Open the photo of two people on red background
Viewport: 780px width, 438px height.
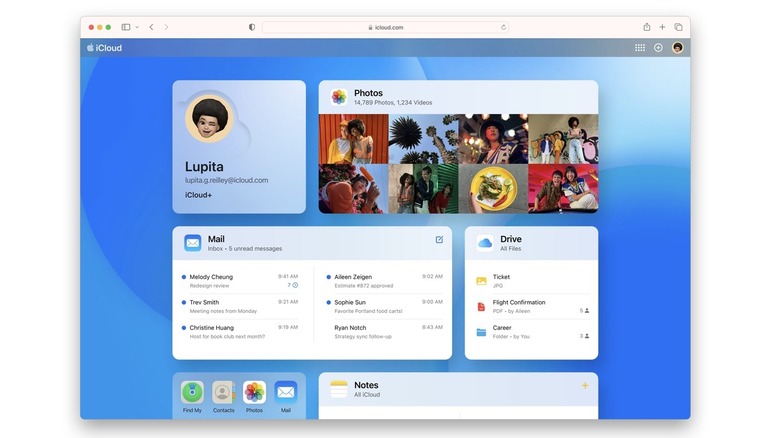click(x=563, y=189)
